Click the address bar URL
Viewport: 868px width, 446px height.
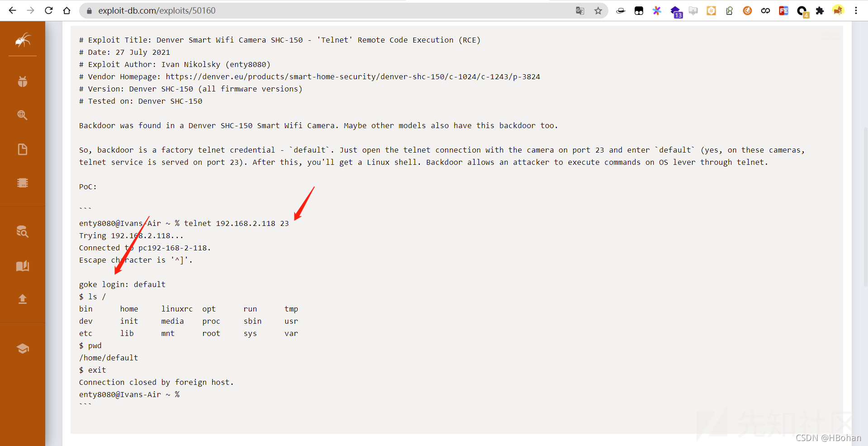point(157,10)
